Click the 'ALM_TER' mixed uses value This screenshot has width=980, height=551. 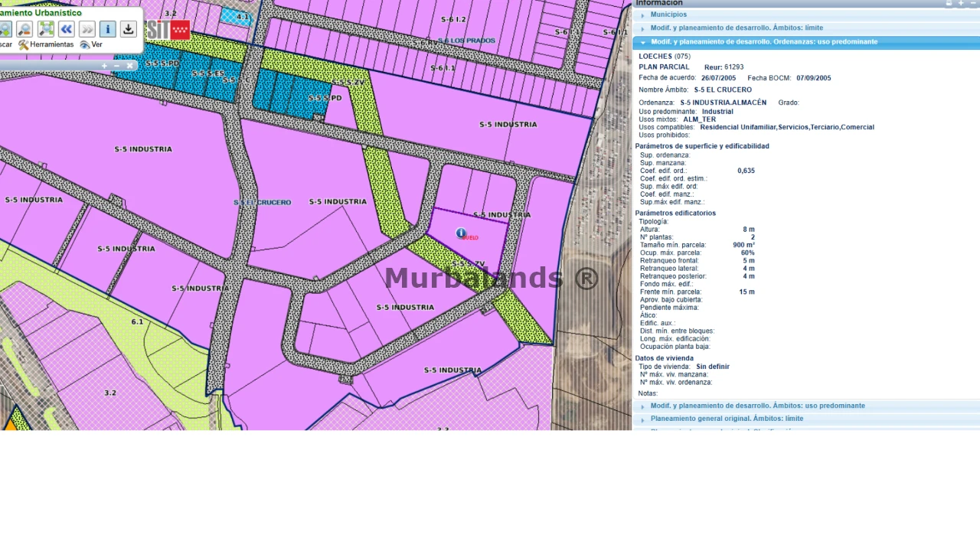[700, 119]
